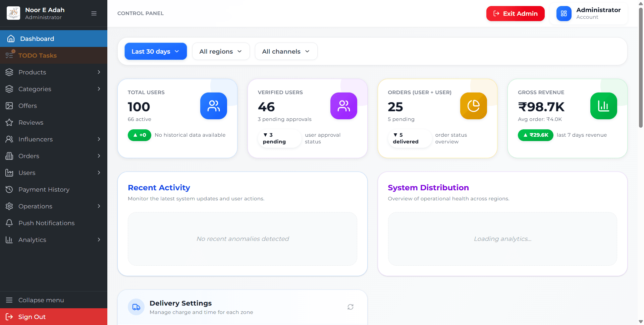This screenshot has height=325, width=644.
Task: Sign out using the red button
Action: 54,317
